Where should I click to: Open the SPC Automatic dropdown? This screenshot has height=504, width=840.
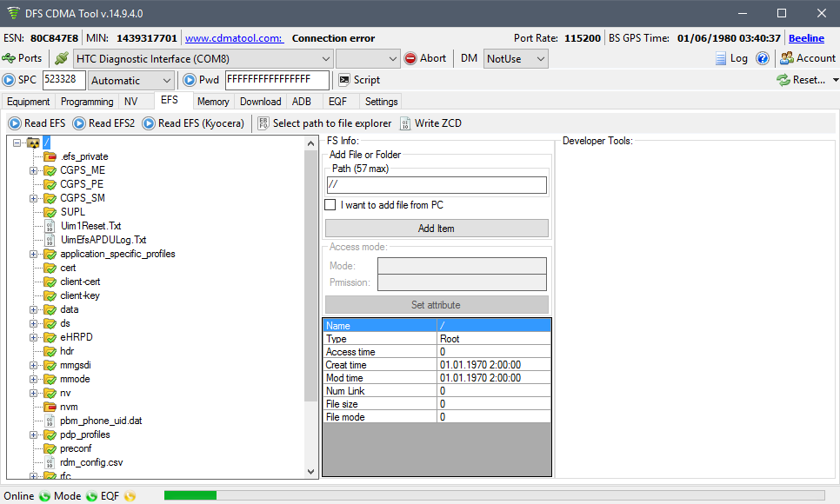click(130, 80)
